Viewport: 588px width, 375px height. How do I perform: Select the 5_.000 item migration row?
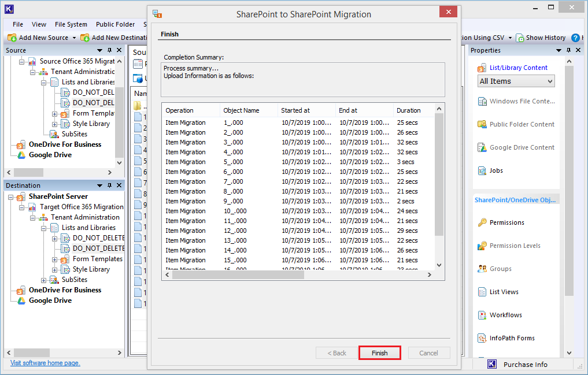(x=298, y=162)
